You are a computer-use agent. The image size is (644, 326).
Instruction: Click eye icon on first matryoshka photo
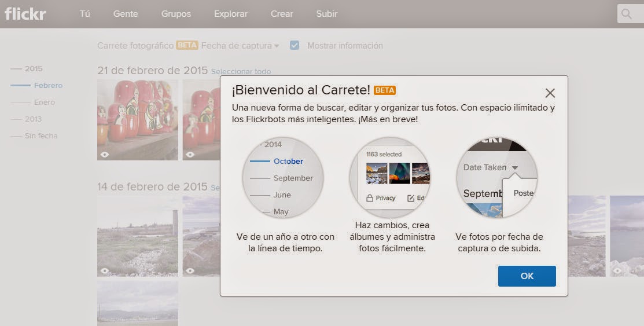click(105, 155)
